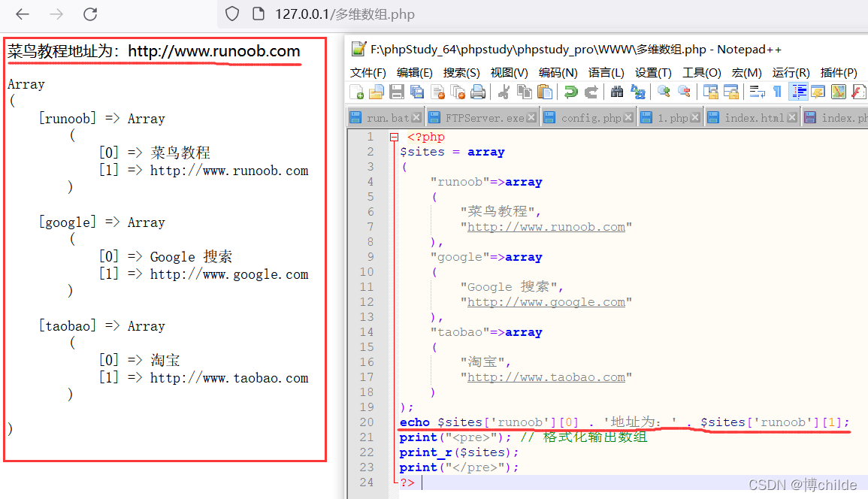The image size is (868, 499).
Task: Create a new file in Notepad++
Action: 356,92
